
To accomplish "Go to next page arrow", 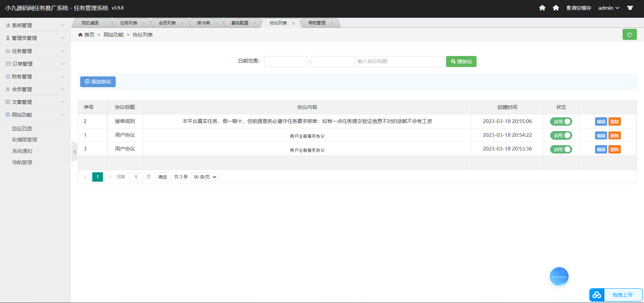I will click(x=110, y=177).
